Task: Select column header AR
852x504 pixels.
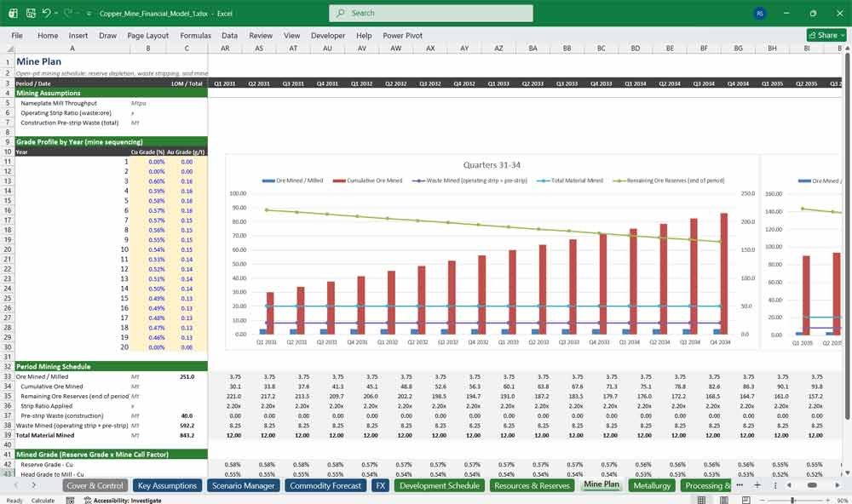Action: pos(225,49)
